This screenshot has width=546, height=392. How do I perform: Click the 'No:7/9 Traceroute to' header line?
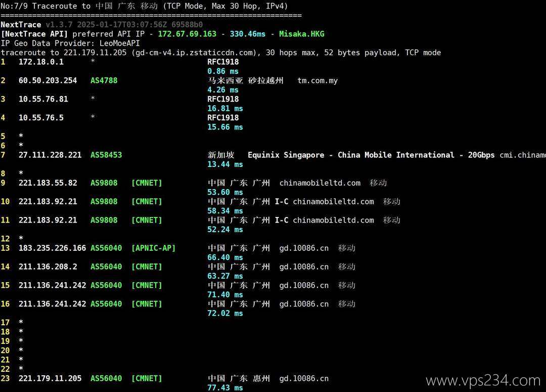pyautogui.click(x=144, y=6)
